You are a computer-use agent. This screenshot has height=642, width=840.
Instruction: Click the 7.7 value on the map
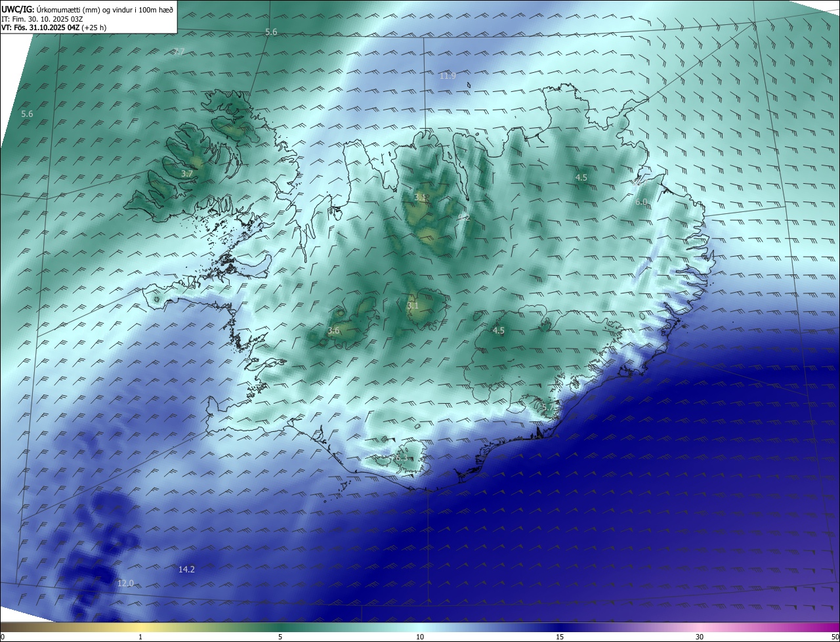point(179,52)
